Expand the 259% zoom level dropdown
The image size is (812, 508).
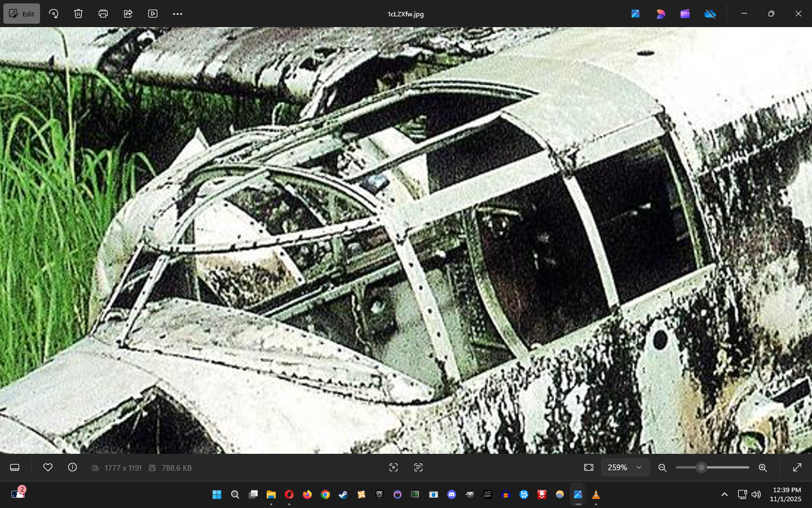point(625,467)
